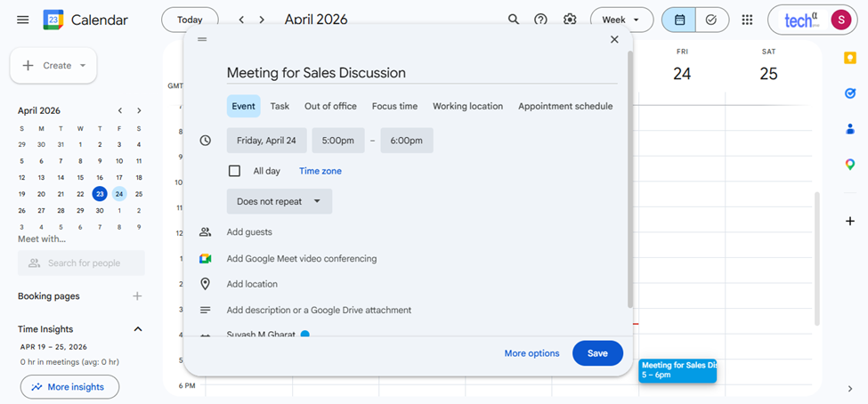868x404 pixels.
Task: Click the clock icon beside date
Action: [206, 141]
